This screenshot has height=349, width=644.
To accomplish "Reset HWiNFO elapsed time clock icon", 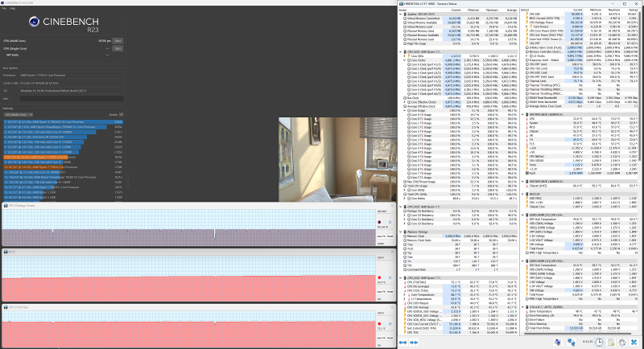I will [599, 343].
